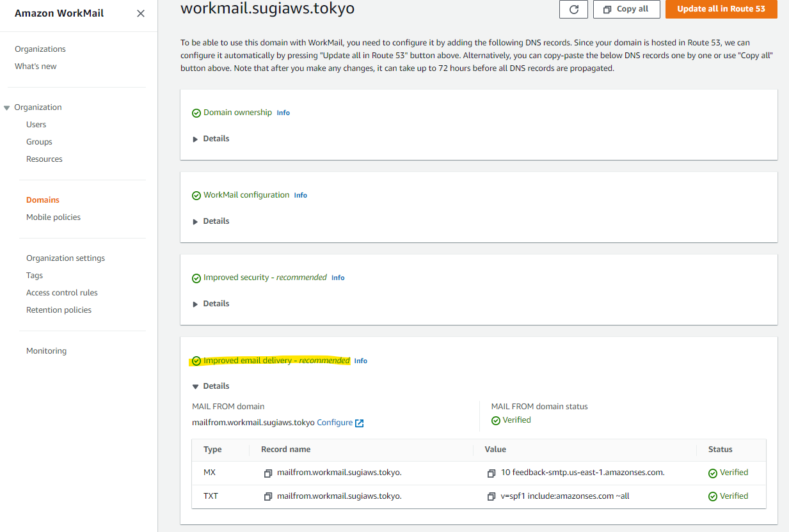This screenshot has width=789, height=532.
Task: Copy the MX record value
Action: [x=491, y=473]
